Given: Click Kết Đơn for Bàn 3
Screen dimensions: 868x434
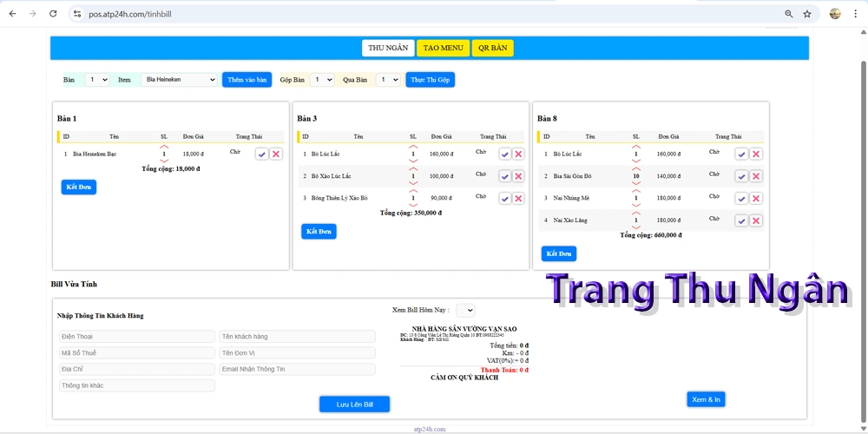Looking at the screenshot, I should [x=319, y=232].
